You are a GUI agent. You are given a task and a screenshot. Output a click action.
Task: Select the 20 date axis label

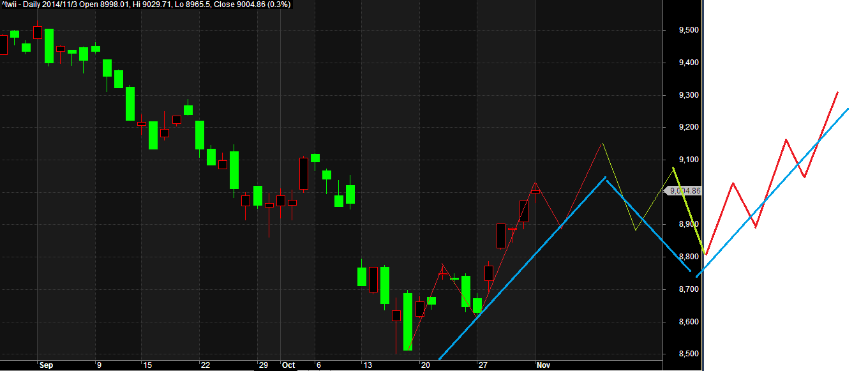pos(424,365)
